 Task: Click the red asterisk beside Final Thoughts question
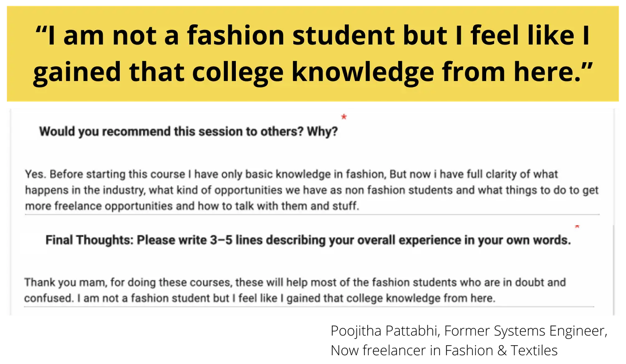pyautogui.click(x=577, y=227)
